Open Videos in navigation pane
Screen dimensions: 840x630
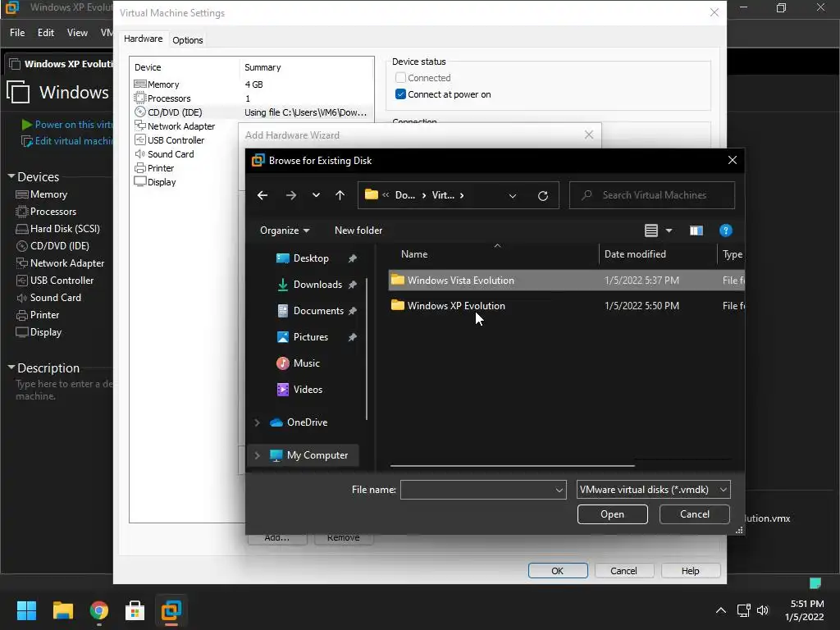pos(308,390)
